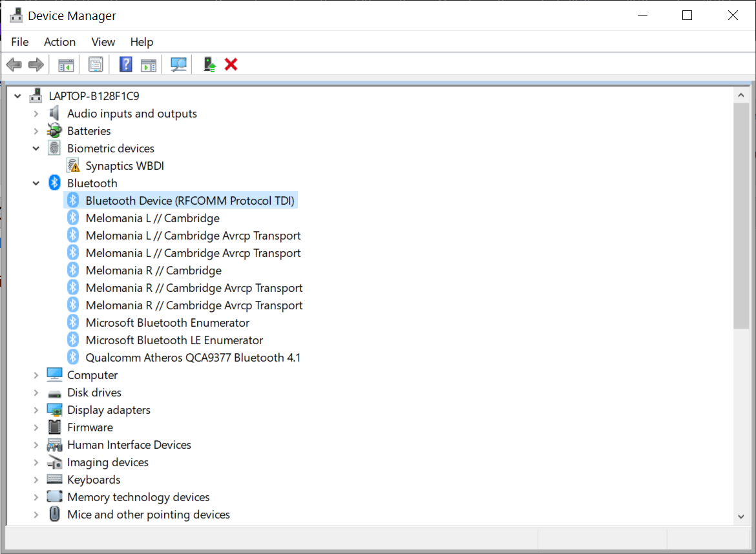This screenshot has height=554, width=756.
Task: Click the Batteries category icon
Action: pos(54,130)
